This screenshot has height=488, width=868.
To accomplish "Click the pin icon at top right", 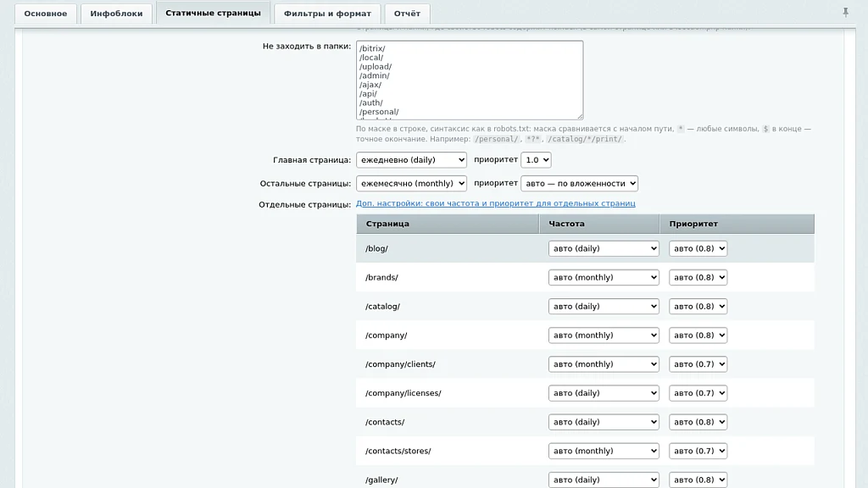I will (845, 12).
